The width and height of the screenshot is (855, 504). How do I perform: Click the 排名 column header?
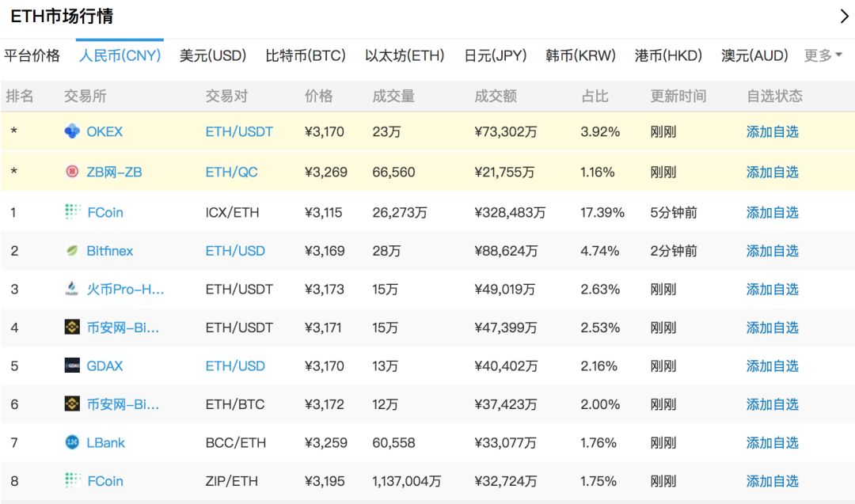pyautogui.click(x=20, y=97)
